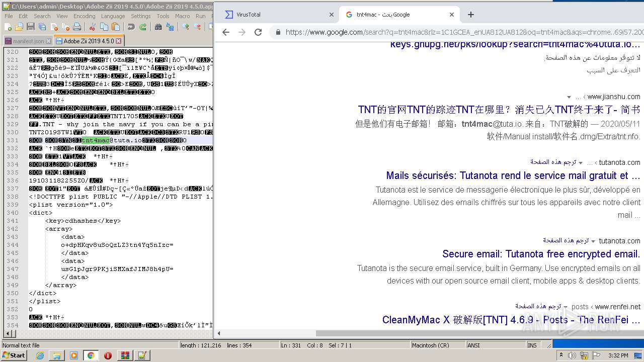Show hidden system tray icons
Viewport: 644px width, 362px height.
pos(561,355)
